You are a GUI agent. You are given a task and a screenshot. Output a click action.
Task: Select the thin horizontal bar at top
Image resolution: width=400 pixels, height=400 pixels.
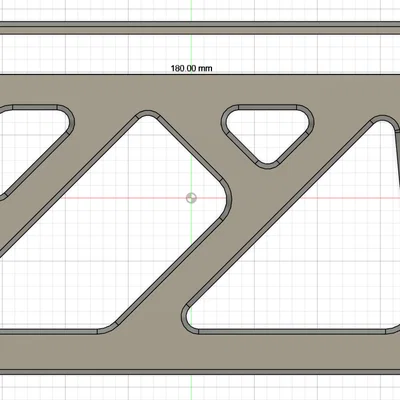coord(200,28)
